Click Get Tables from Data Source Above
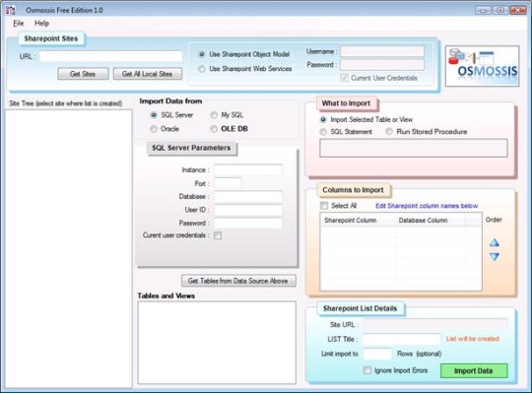The image size is (532, 393). click(238, 281)
